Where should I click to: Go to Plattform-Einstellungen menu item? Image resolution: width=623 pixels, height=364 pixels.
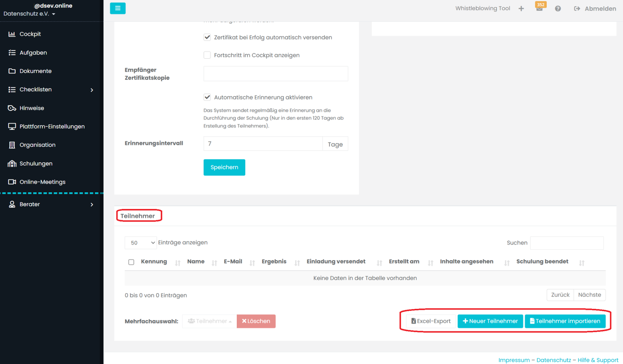[x=52, y=127]
